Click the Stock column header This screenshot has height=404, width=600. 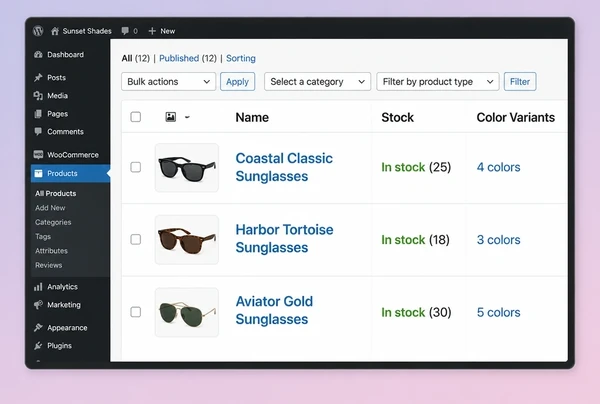(397, 117)
